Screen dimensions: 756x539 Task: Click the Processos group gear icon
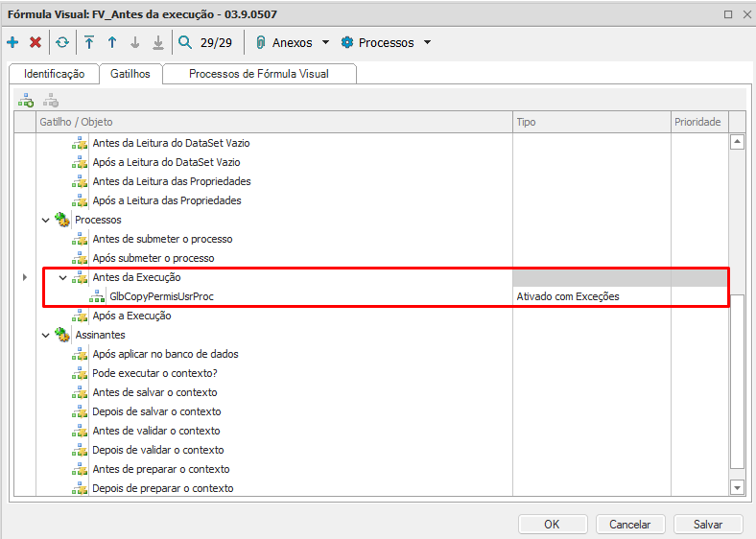pos(62,220)
